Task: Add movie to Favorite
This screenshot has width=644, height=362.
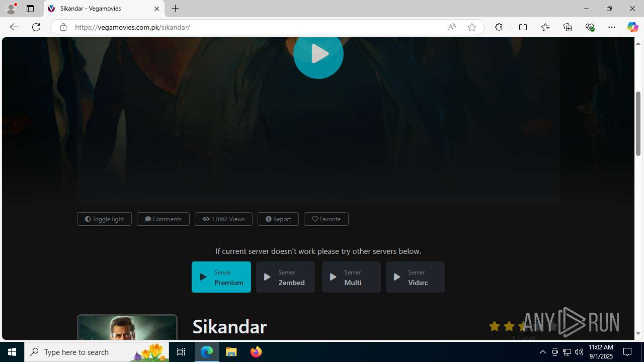Action: 326,219
